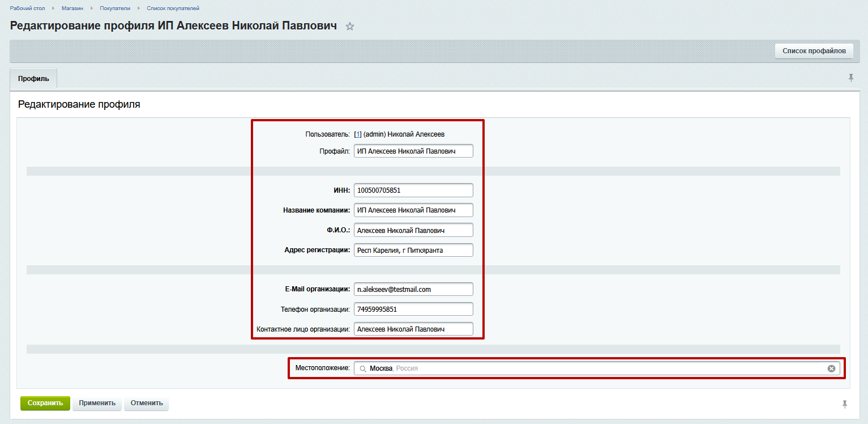Image resolution: width=868 pixels, height=424 pixels.
Task: Navigate to Список покупателей breadcrumb
Action: coord(173,9)
